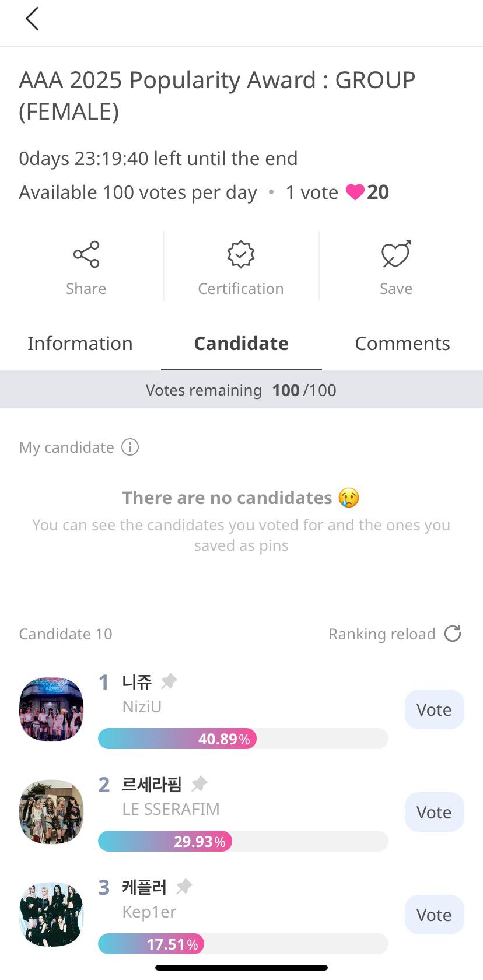The image size is (483, 980).
Task: Pin the NiziU candidate
Action: [169, 681]
